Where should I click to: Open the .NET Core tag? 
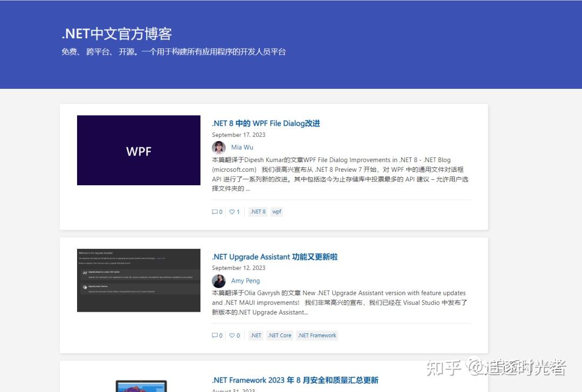pyautogui.click(x=279, y=335)
